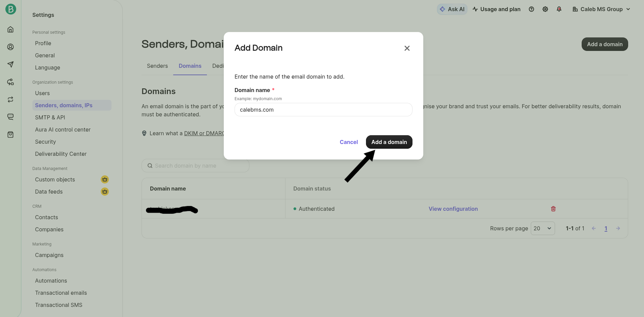Open the DKIM or DMARC link
This screenshot has width=644, height=317.
tap(204, 133)
